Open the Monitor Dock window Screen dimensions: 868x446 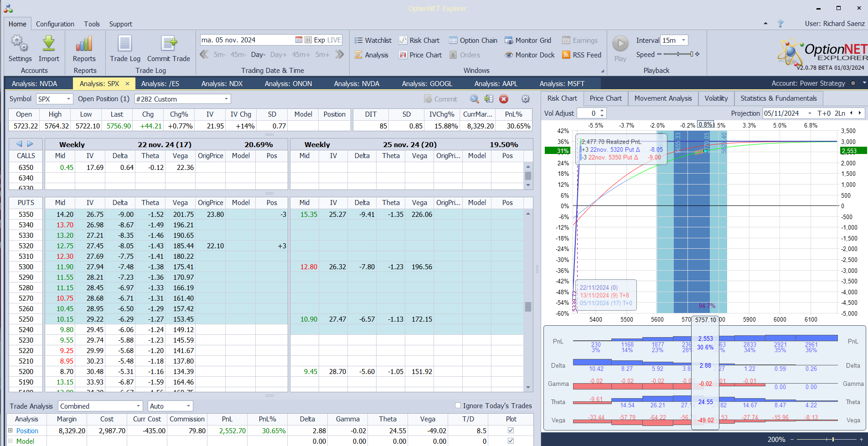pyautogui.click(x=530, y=55)
